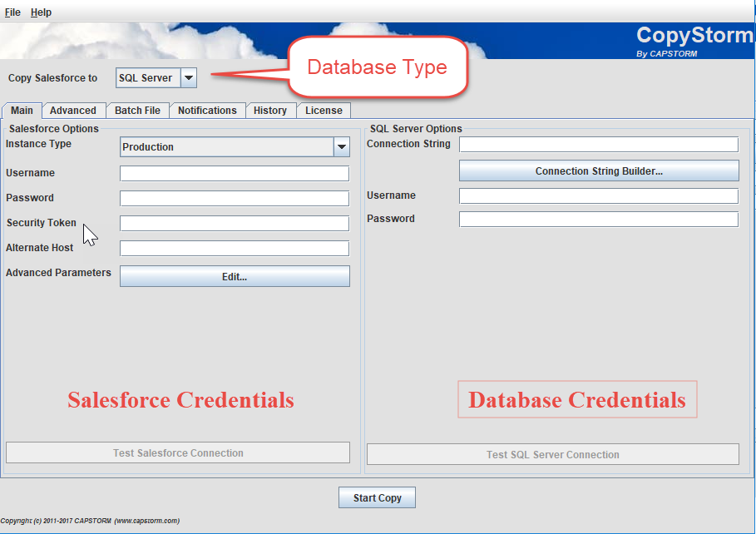Click the Alternate Host label
The width and height of the screenshot is (756, 534).
(40, 248)
